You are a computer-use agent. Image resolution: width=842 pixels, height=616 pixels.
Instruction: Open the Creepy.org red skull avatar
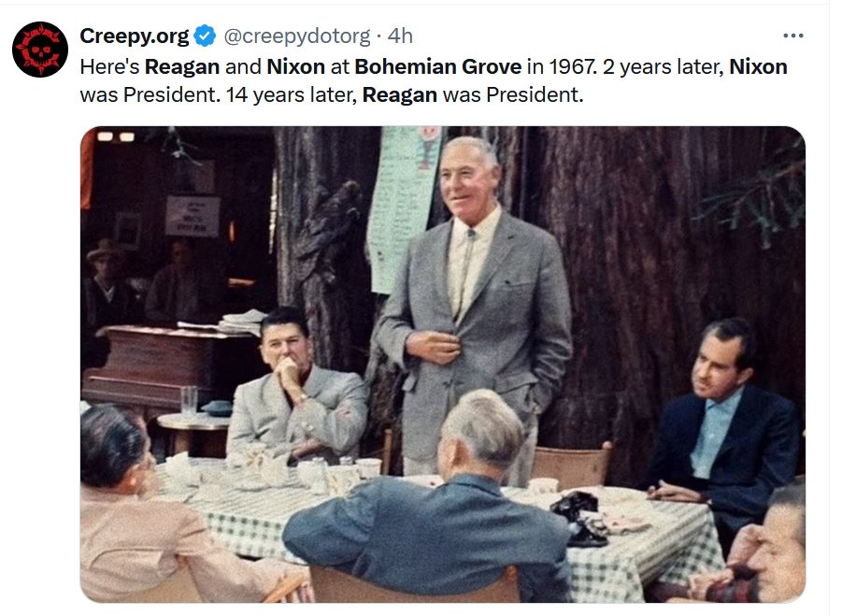tap(40, 50)
